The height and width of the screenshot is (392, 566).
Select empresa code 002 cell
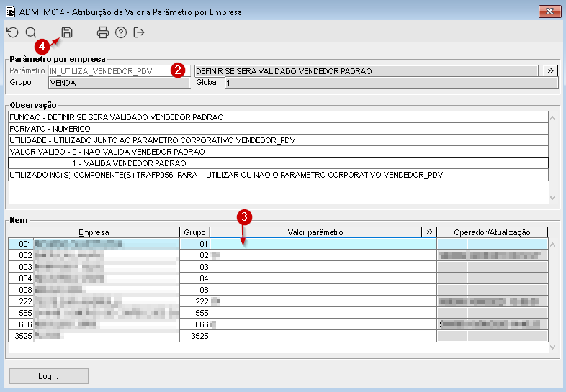click(x=21, y=255)
